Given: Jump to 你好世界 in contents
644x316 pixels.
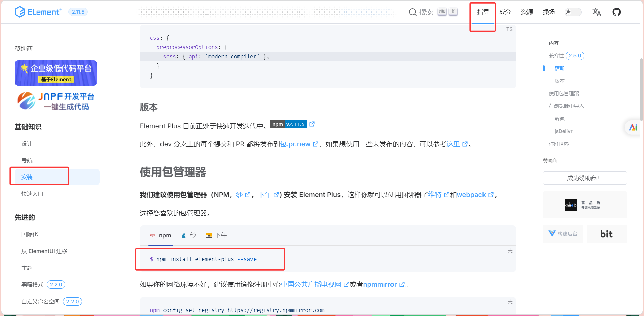Looking at the screenshot, I should [559, 144].
